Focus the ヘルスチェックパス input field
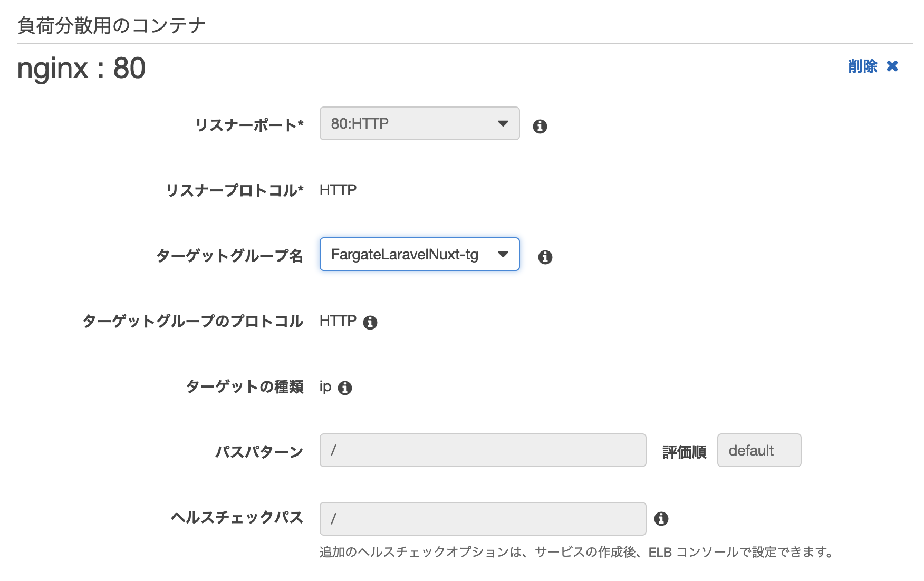The image size is (924, 581). (x=483, y=519)
